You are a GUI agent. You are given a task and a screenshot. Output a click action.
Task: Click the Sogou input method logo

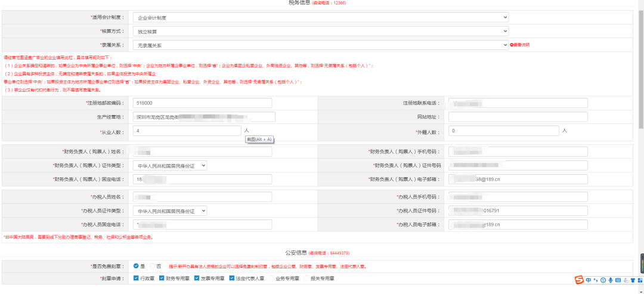[x=579, y=280]
